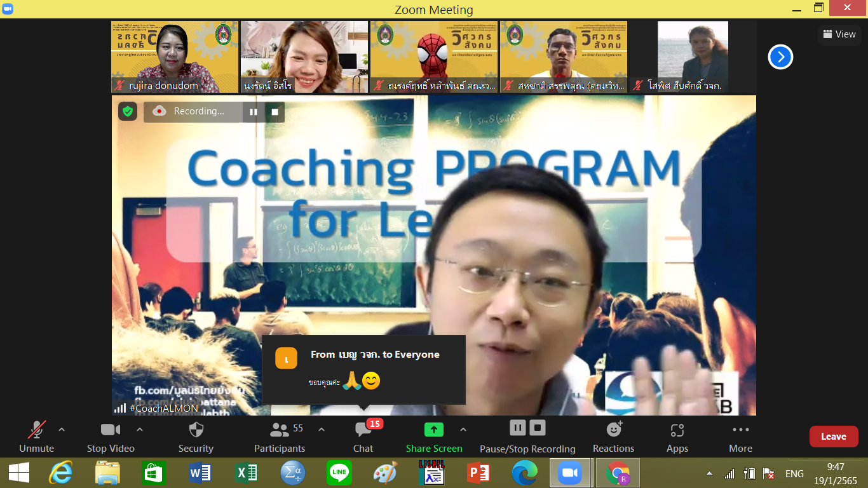Screen dimensions: 868x488
Task: Click the green encryption shield icon
Action: click(128, 111)
